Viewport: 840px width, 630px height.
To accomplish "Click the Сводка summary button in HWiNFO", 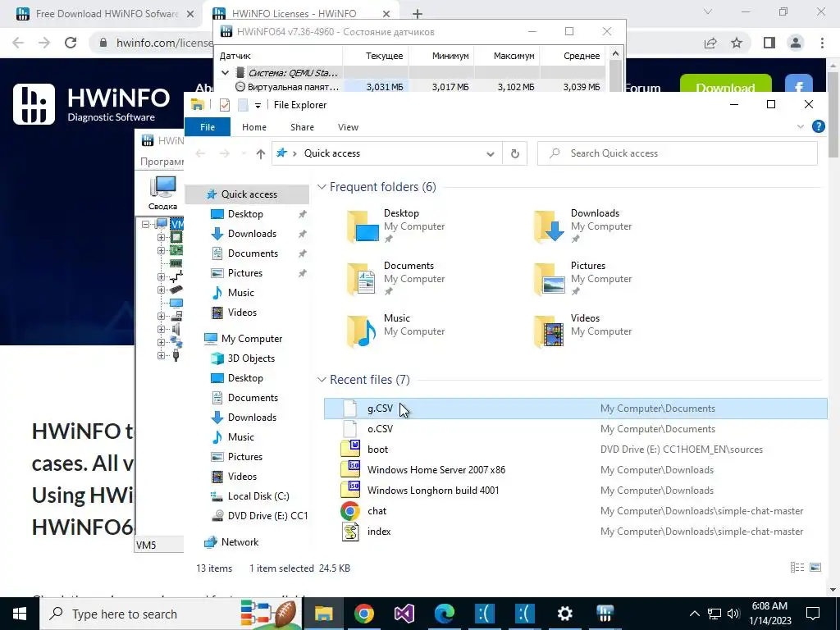I will [x=163, y=192].
